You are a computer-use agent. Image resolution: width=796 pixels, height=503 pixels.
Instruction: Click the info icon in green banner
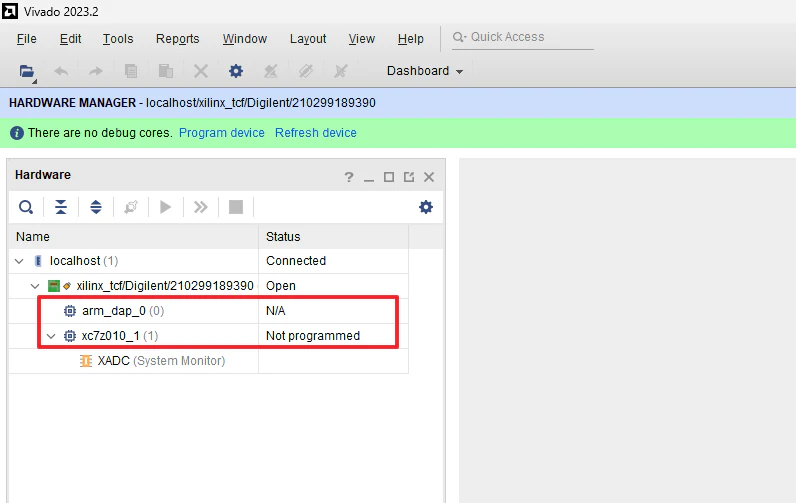tap(17, 133)
